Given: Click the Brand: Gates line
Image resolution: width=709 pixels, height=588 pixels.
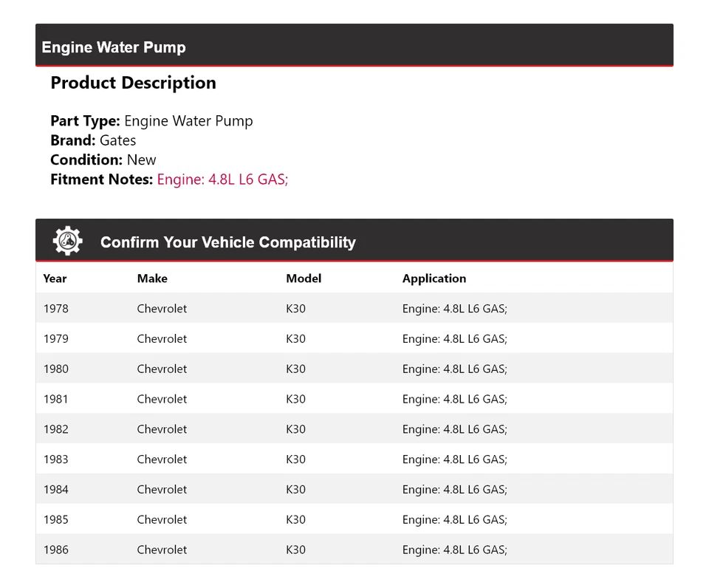Looking at the screenshot, I should click(93, 140).
